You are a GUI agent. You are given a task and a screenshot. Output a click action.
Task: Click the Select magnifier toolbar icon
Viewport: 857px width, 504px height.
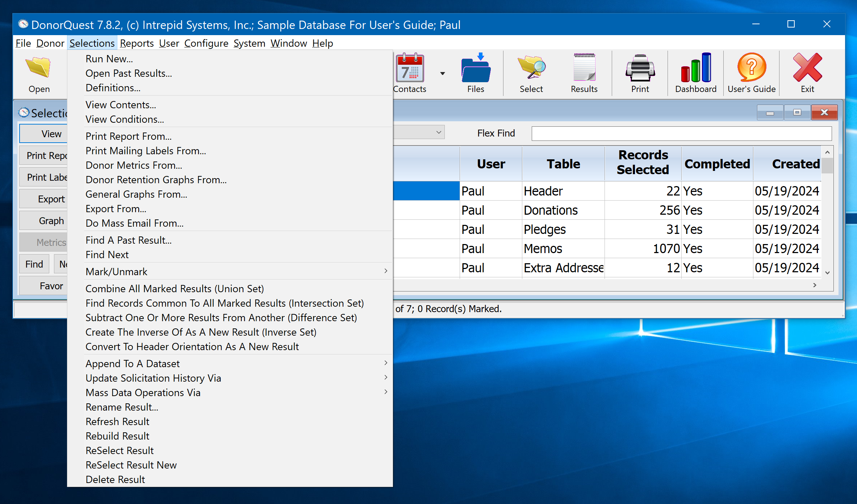pos(531,68)
